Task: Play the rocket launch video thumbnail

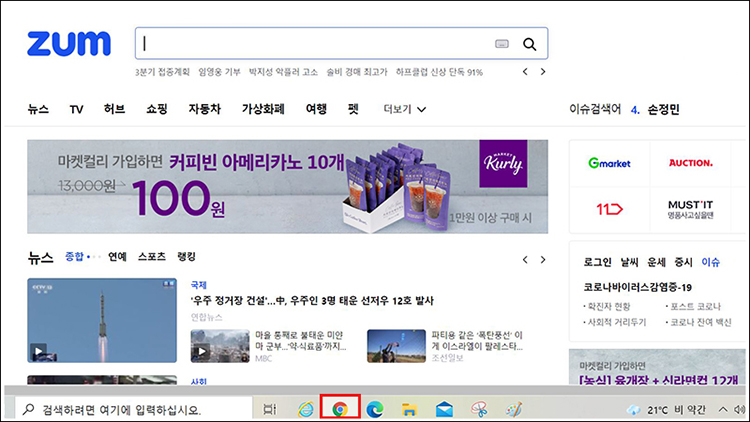Action: (x=102, y=320)
